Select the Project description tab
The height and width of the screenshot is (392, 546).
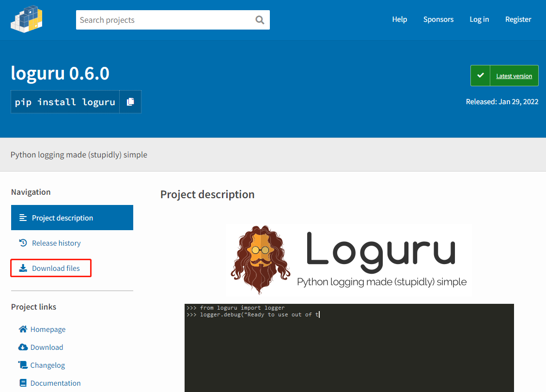[72, 218]
